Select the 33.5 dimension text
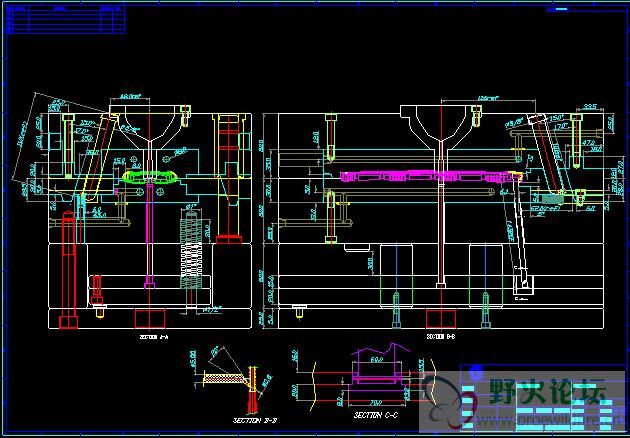Viewport: 630px width, 438px height. point(590,106)
